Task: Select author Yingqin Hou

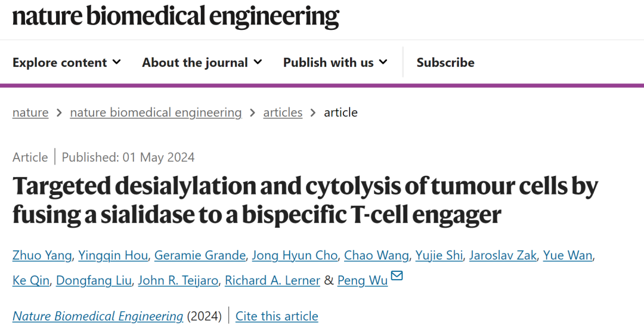Action: 114,255
